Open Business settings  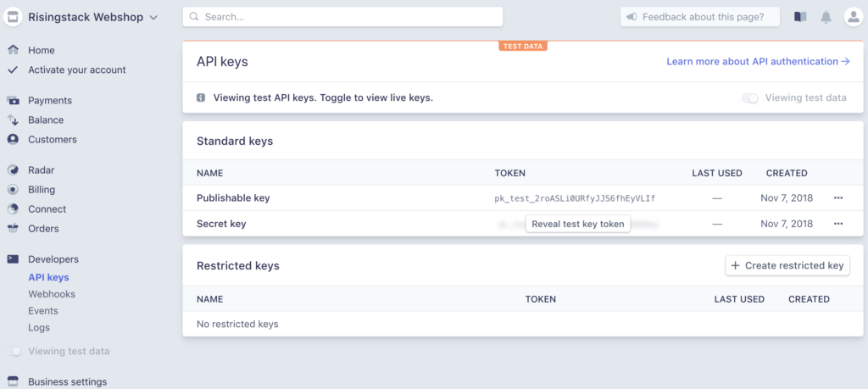pyautogui.click(x=68, y=382)
